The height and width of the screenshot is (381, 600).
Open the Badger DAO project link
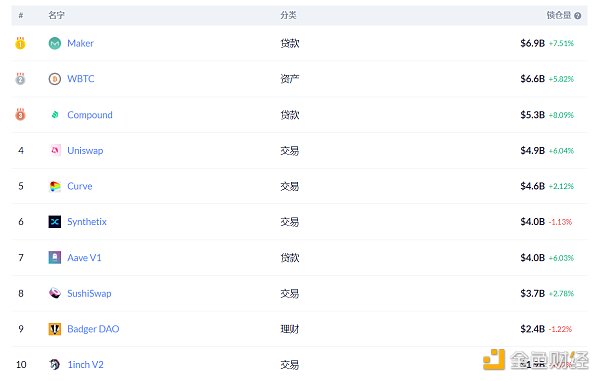[x=93, y=329]
